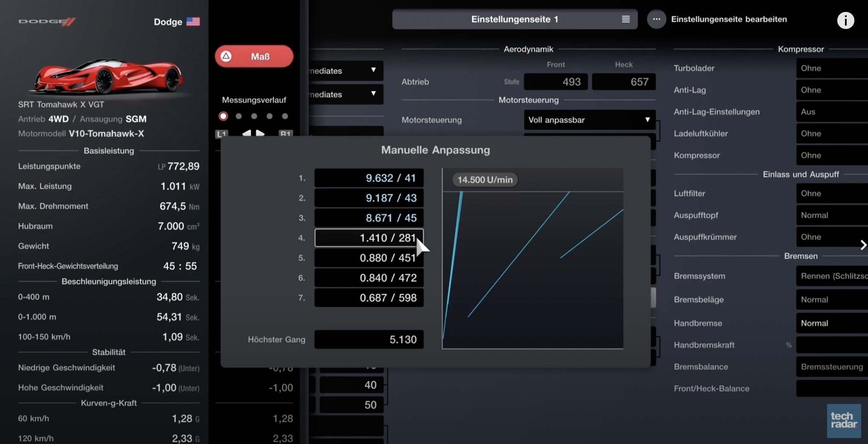Select the second measurement history dot
868x444 pixels.
click(239, 116)
